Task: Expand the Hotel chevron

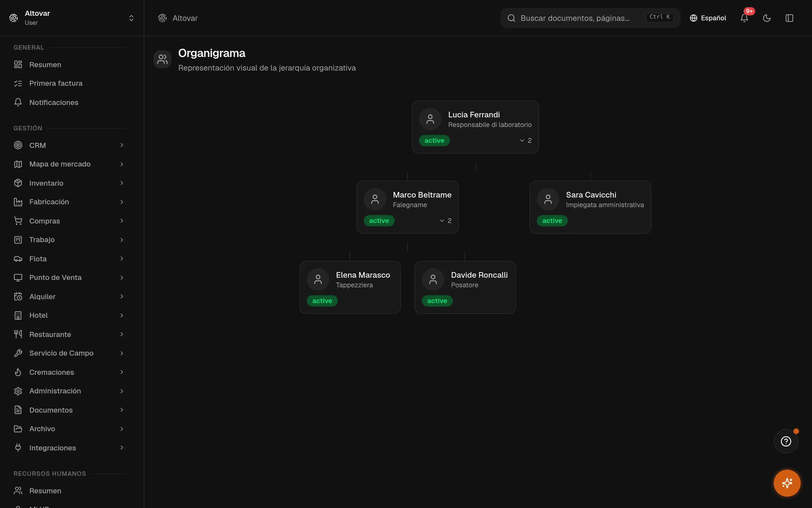Action: [122, 315]
